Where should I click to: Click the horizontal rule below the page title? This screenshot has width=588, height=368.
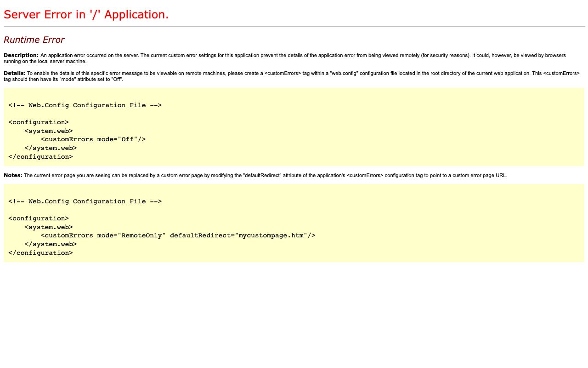point(294,27)
